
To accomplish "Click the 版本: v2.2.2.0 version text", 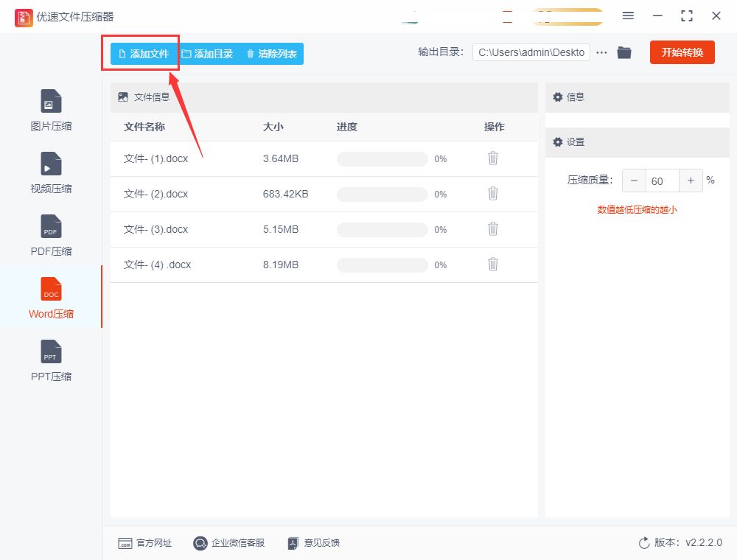I will [x=688, y=542].
